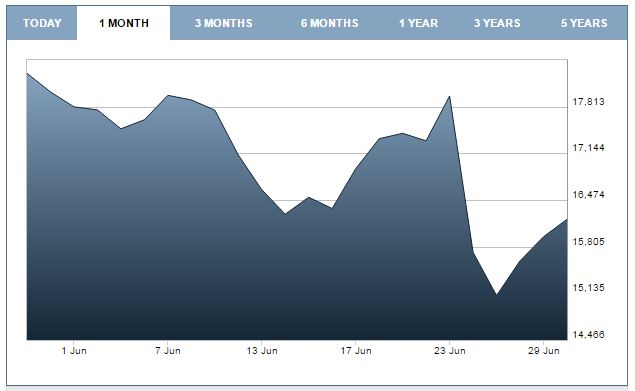Select the 1 MONTH tab
The height and width of the screenshot is (391, 635).
pyautogui.click(x=124, y=23)
